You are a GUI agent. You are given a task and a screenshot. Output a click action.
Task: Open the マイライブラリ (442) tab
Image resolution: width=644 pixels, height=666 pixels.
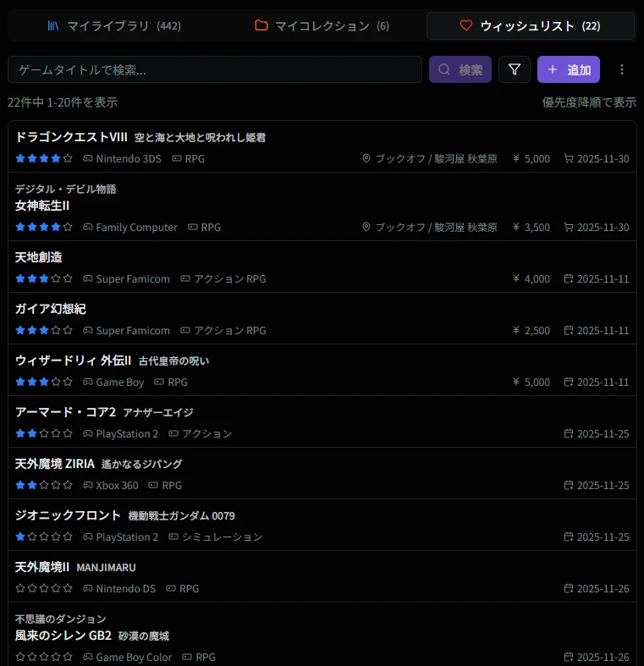(114, 26)
